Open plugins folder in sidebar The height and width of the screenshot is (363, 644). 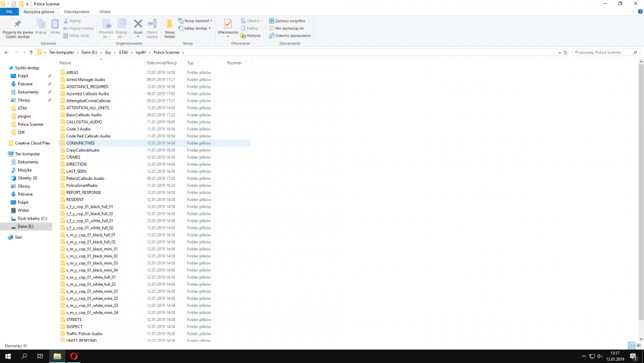(x=24, y=116)
